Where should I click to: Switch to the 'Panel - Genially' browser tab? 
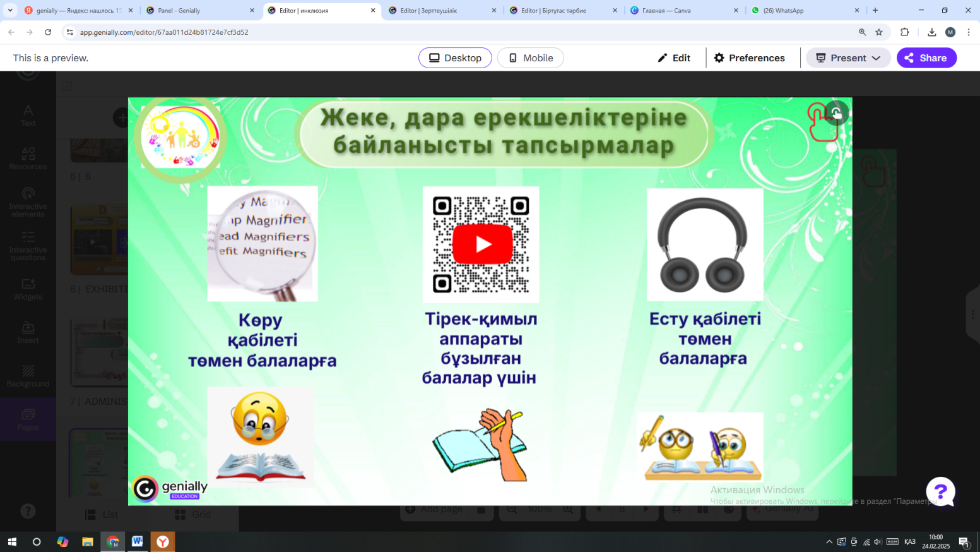tap(200, 11)
